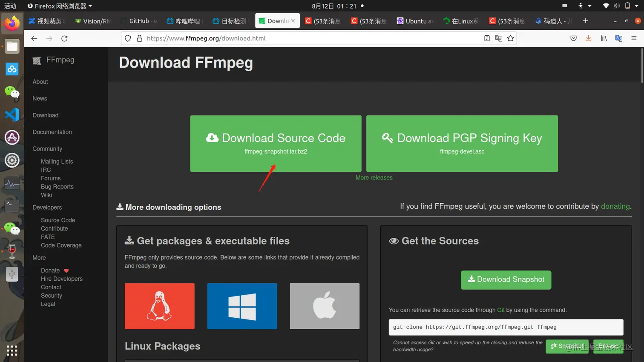The width and height of the screenshot is (644, 362).
Task: Open Source Code under Developers
Action: (x=58, y=220)
